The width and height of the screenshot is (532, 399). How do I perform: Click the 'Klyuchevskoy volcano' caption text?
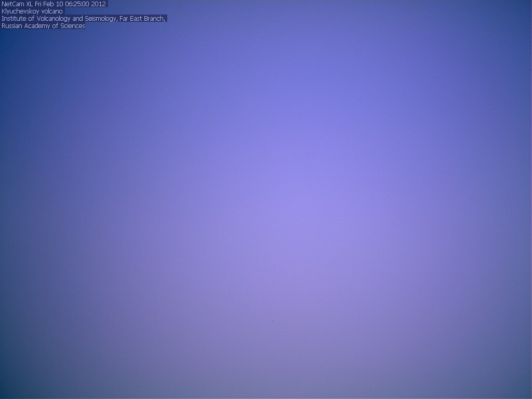(32, 11)
